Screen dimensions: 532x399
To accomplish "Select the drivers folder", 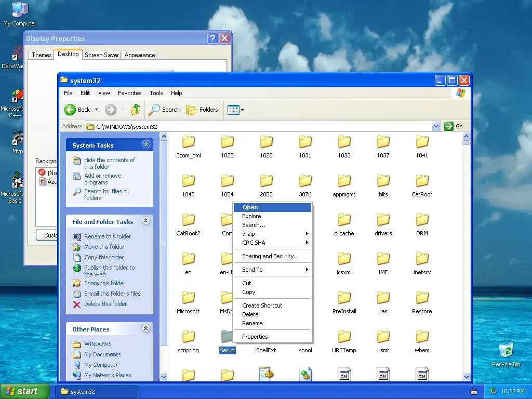I will (383, 224).
